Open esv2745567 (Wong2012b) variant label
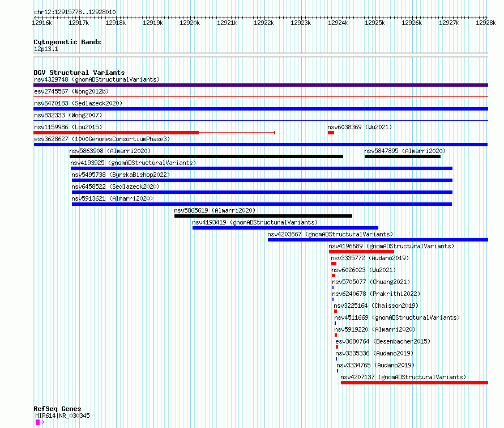This screenshot has width=504, height=428. [x=71, y=91]
